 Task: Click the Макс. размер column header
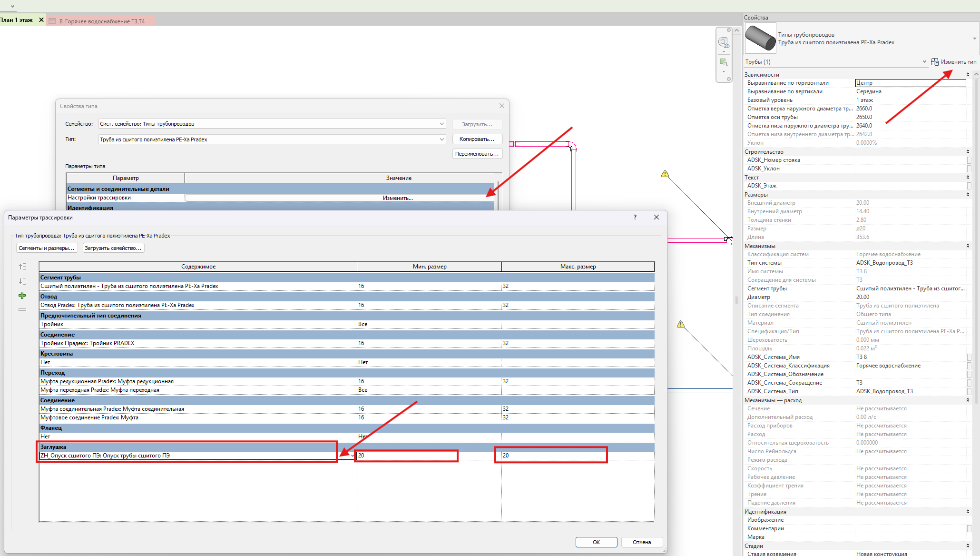(x=578, y=267)
